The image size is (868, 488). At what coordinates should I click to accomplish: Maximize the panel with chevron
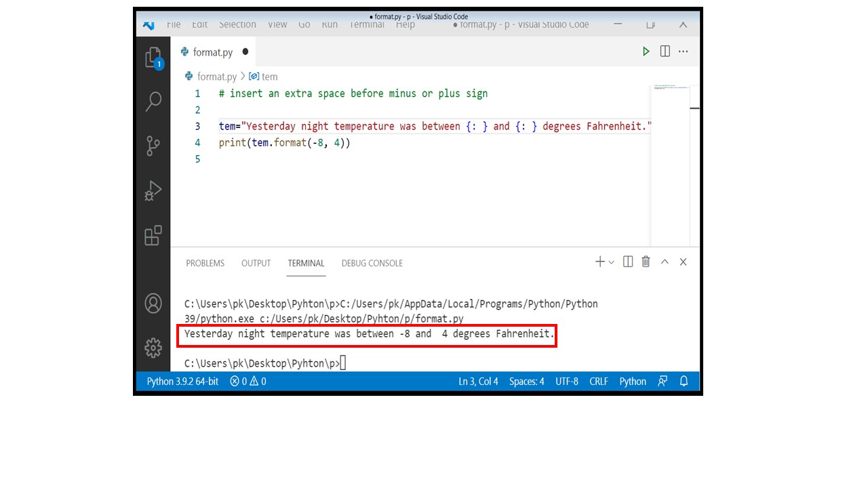[665, 262]
